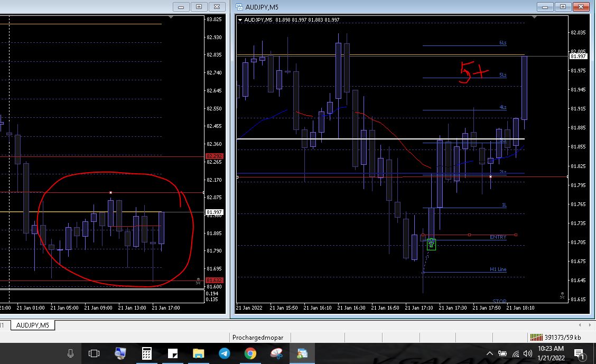Click battery power tray icon

(x=502, y=353)
